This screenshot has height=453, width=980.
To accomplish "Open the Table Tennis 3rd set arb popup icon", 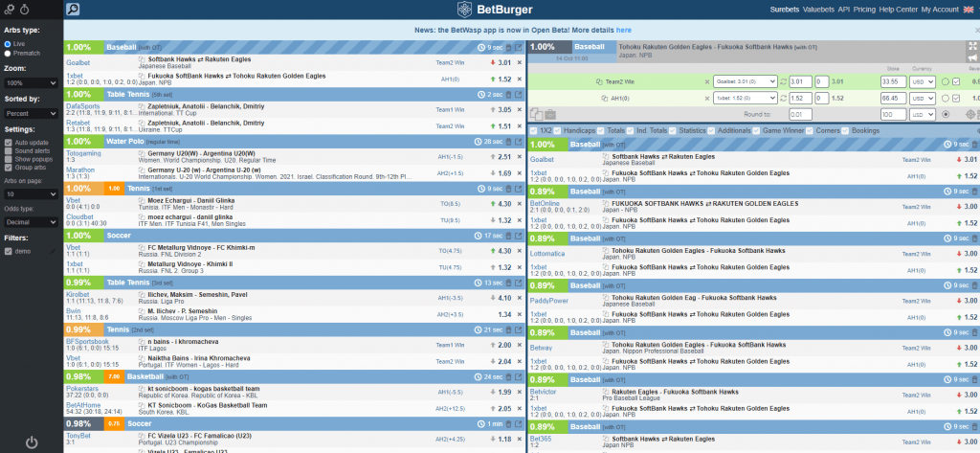I will [518, 283].
